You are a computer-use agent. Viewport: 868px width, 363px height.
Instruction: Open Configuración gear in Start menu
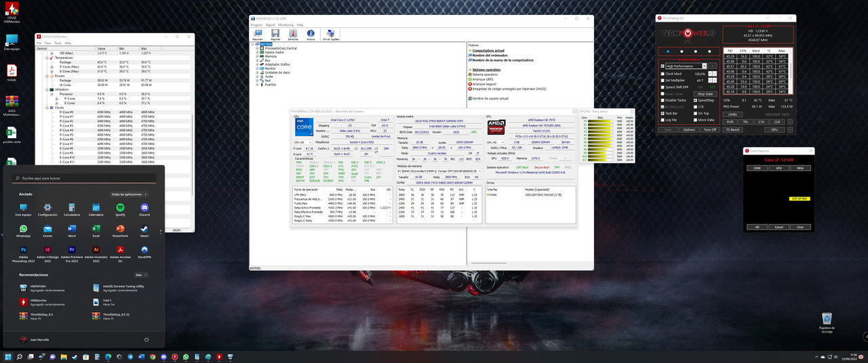tap(47, 209)
